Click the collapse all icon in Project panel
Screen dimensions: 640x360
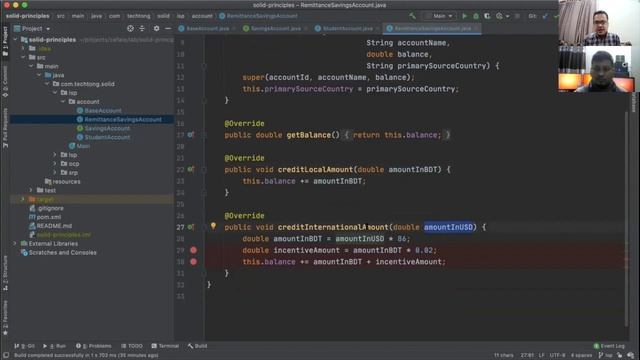[x=142, y=29]
